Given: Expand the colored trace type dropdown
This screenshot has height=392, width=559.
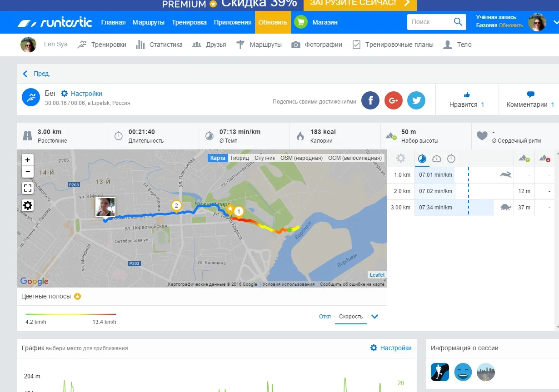Looking at the screenshot, I should click(x=375, y=317).
